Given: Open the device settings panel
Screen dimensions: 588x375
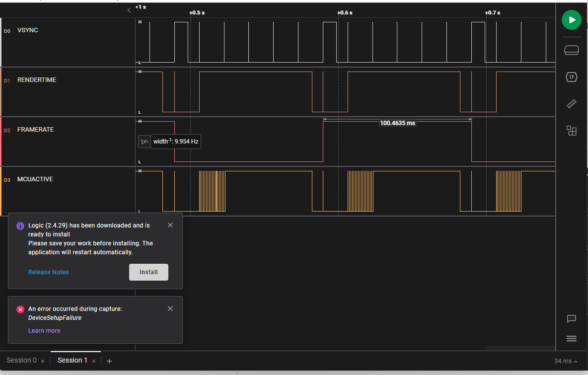Looking at the screenshot, I should [571, 50].
